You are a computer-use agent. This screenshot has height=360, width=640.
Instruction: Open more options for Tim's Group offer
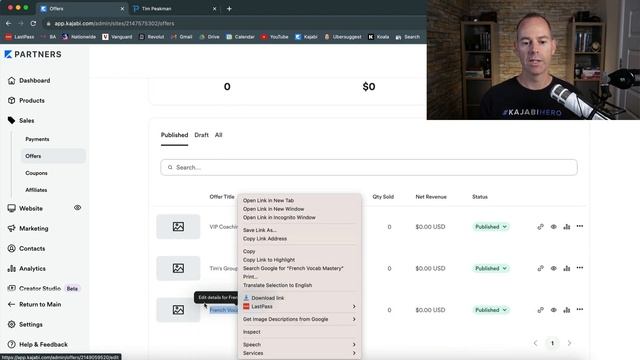(x=580, y=268)
